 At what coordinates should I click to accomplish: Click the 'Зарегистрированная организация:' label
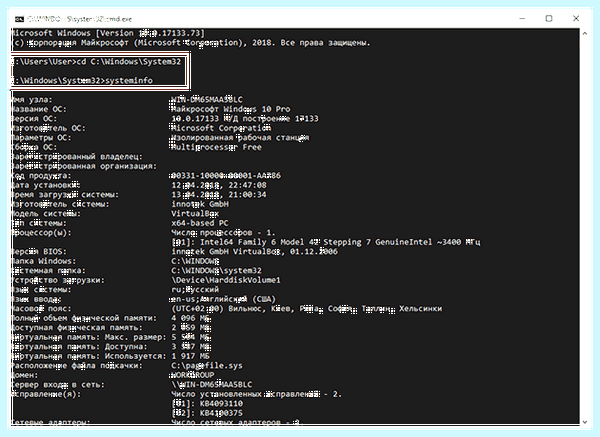click(x=84, y=166)
